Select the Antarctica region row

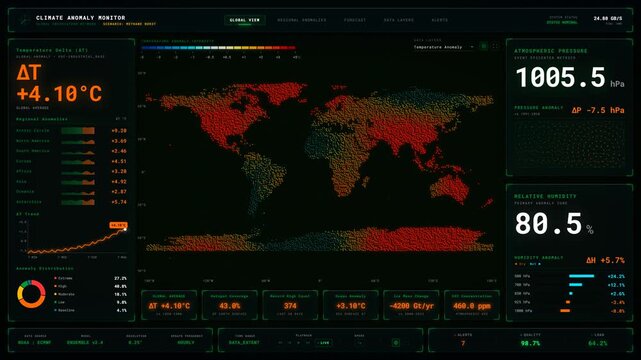click(71, 202)
